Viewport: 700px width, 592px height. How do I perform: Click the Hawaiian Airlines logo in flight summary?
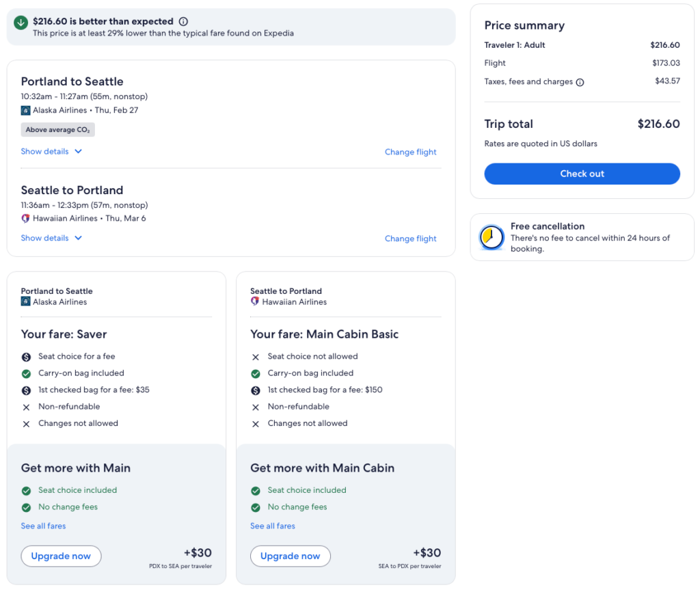click(26, 219)
